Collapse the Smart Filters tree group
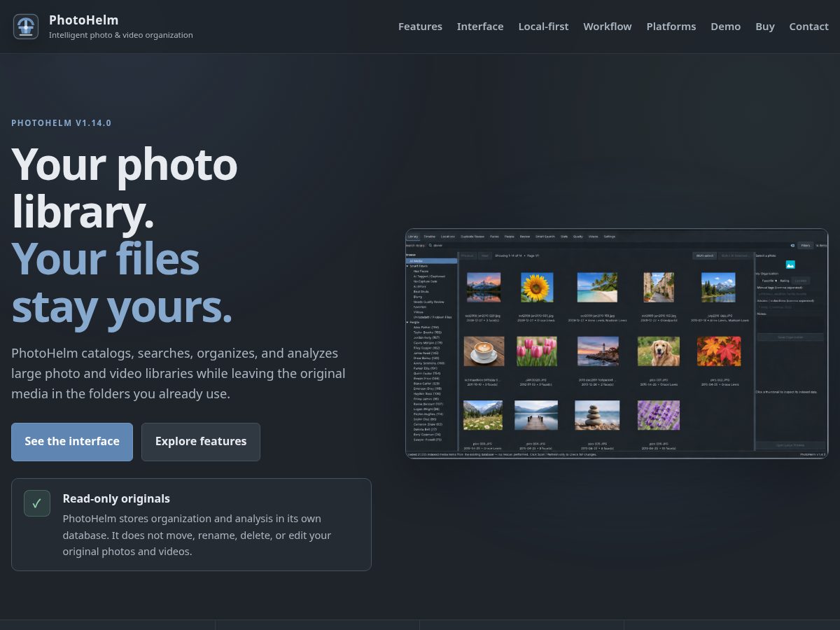 (407, 266)
